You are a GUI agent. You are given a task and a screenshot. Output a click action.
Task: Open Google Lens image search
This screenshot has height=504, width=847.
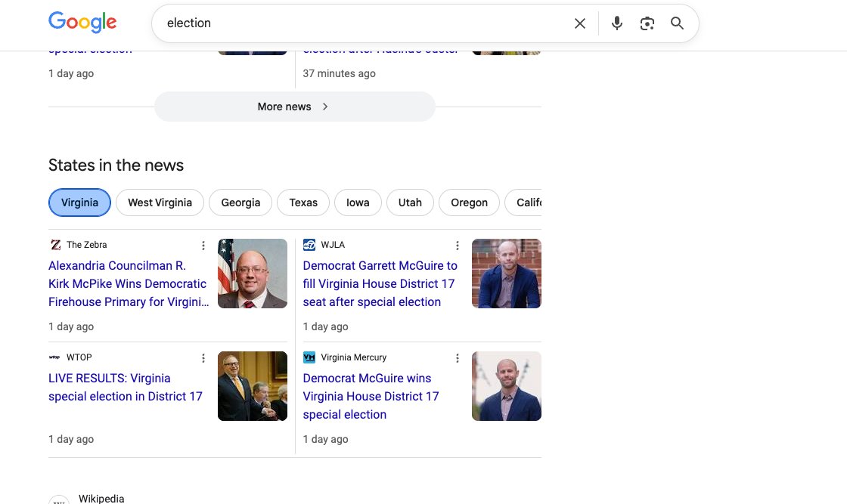pyautogui.click(x=647, y=23)
